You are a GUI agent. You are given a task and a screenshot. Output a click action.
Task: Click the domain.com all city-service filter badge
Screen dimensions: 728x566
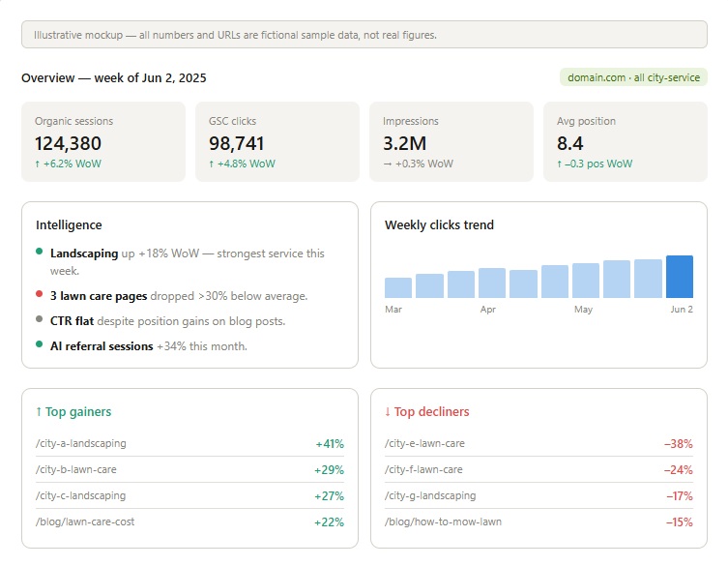pos(633,77)
